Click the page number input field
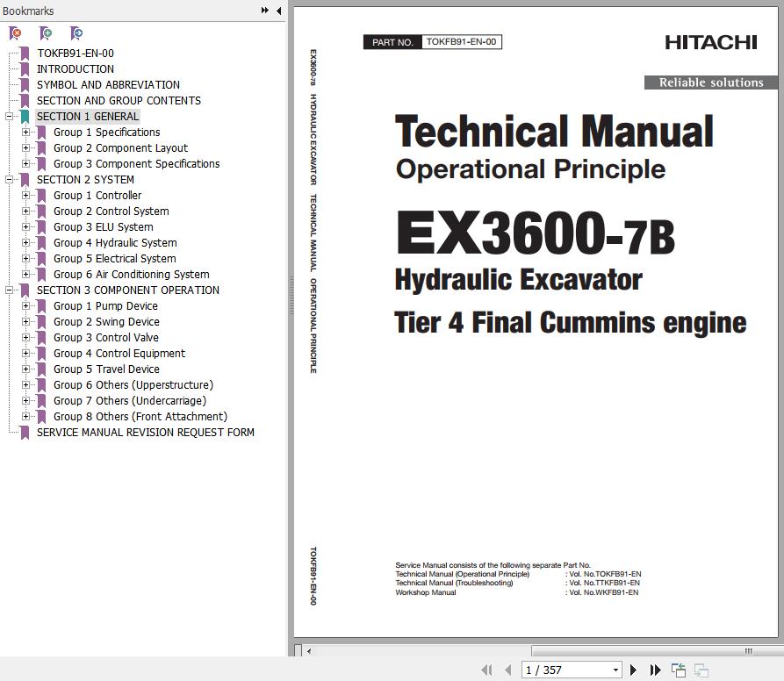This screenshot has height=681, width=784. [x=564, y=670]
